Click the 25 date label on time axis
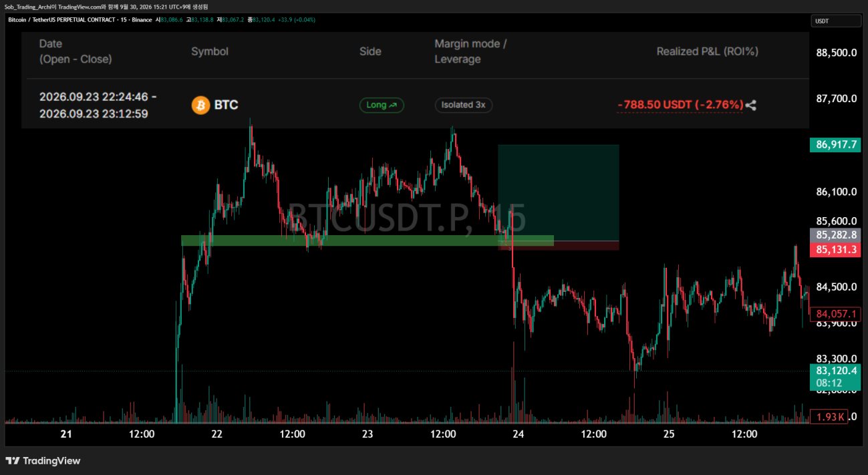 pyautogui.click(x=669, y=434)
